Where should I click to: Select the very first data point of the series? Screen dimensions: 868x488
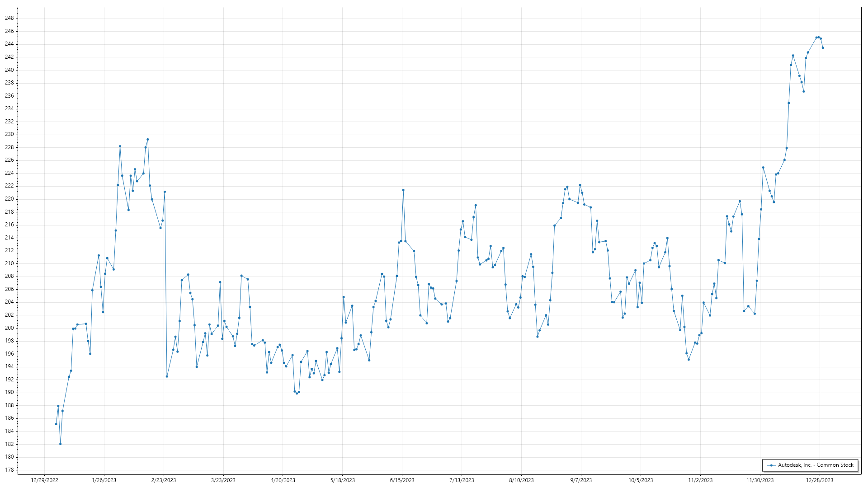56,424
